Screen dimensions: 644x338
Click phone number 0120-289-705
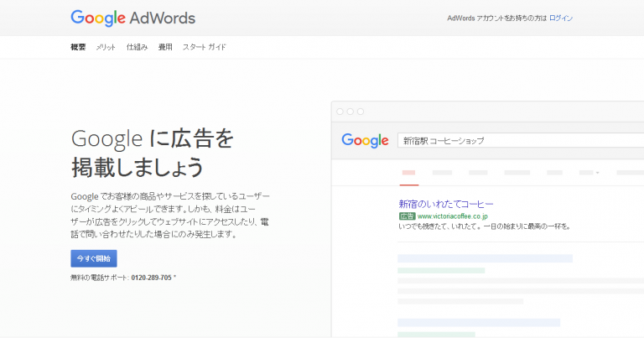152,278
